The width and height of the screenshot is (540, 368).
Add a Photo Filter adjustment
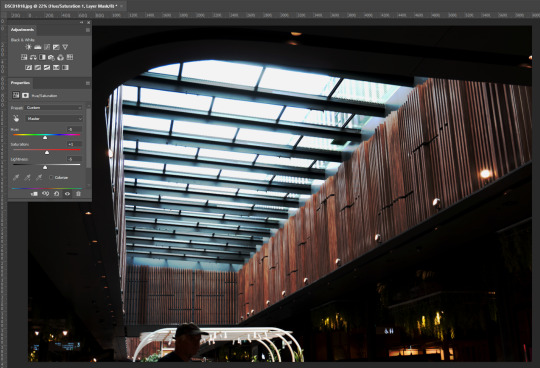click(x=51, y=57)
